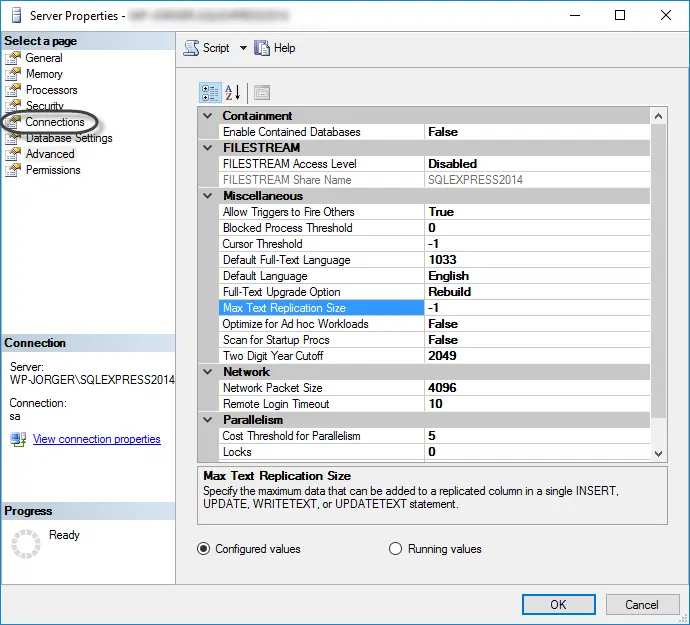Open View connection properties link
The height and width of the screenshot is (625, 690).
(x=96, y=439)
